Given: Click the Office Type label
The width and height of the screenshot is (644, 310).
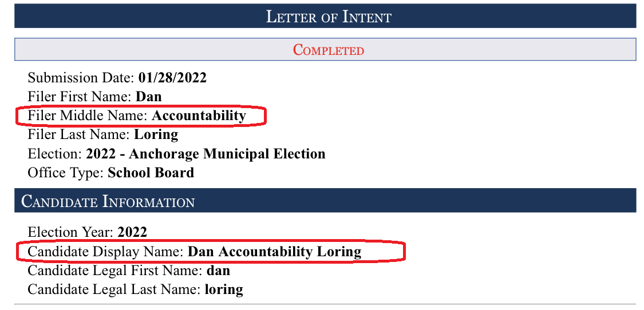Looking at the screenshot, I should coord(66,173).
